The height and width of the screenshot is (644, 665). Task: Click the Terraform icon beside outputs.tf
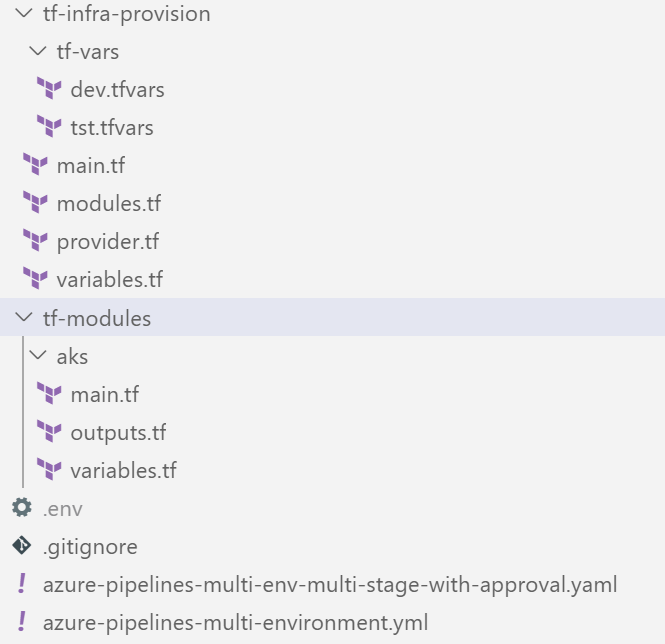(49, 431)
